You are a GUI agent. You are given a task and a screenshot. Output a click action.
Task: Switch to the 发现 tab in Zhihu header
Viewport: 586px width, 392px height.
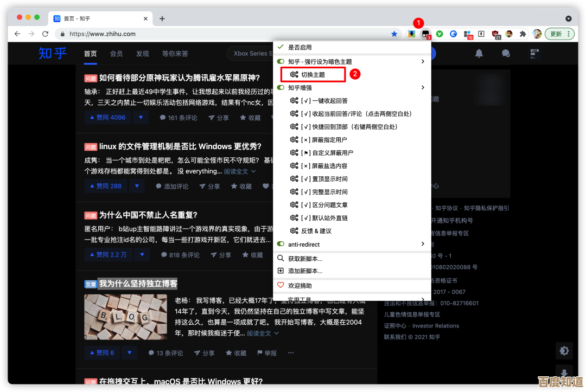[x=142, y=54]
